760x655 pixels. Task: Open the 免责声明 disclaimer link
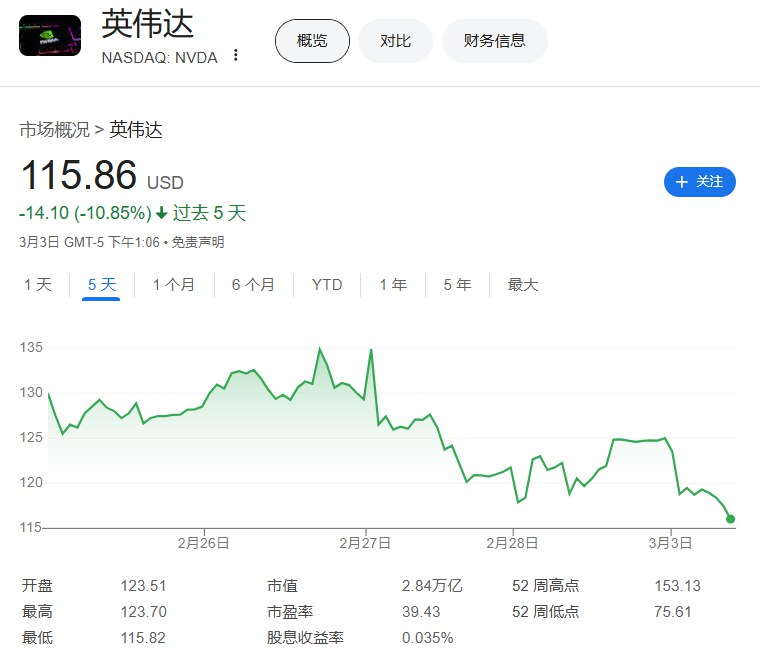click(x=198, y=242)
